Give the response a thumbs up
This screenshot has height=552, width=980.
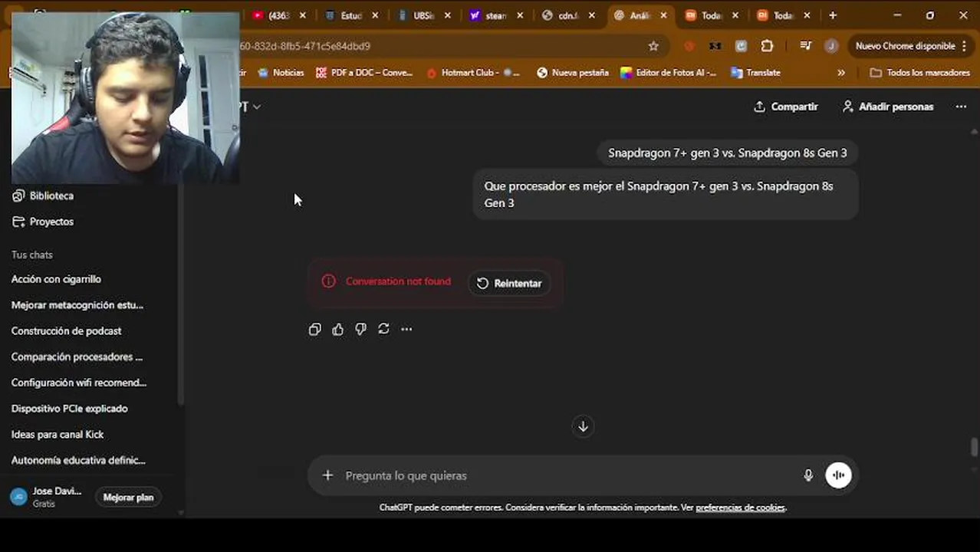coord(337,329)
